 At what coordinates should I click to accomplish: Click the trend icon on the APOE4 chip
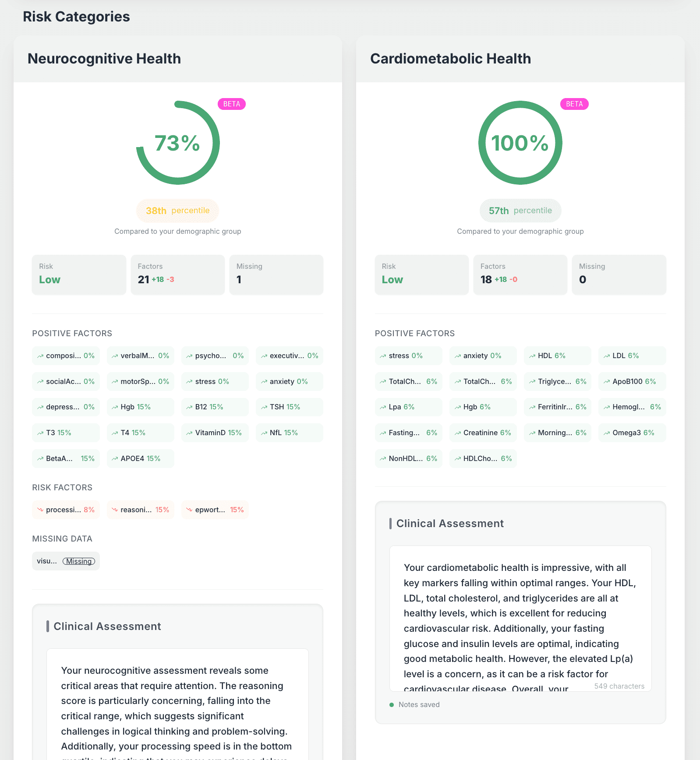pyautogui.click(x=115, y=459)
